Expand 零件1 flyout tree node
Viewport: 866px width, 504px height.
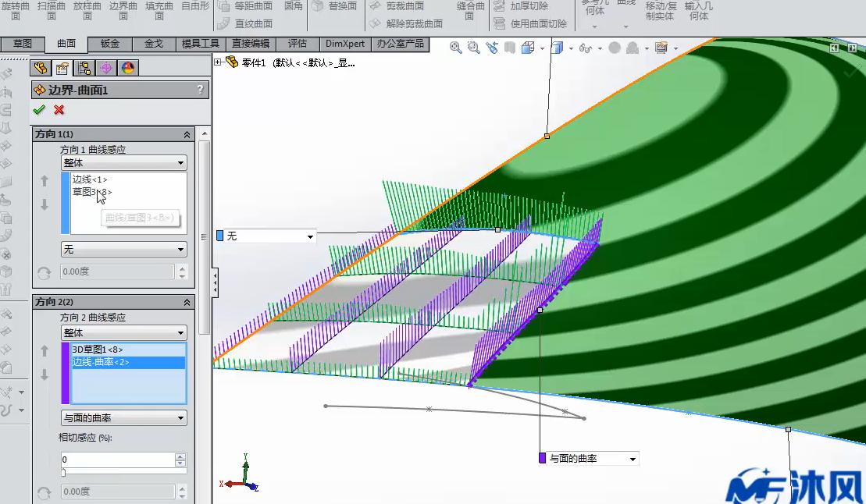coord(218,62)
